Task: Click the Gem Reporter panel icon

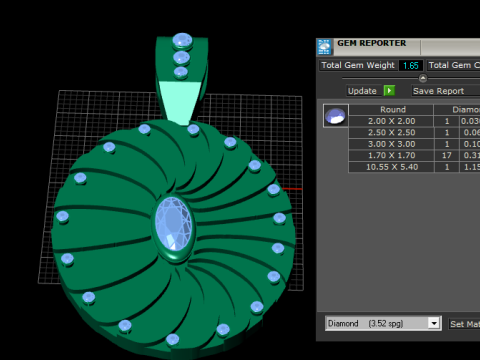Action: click(324, 47)
